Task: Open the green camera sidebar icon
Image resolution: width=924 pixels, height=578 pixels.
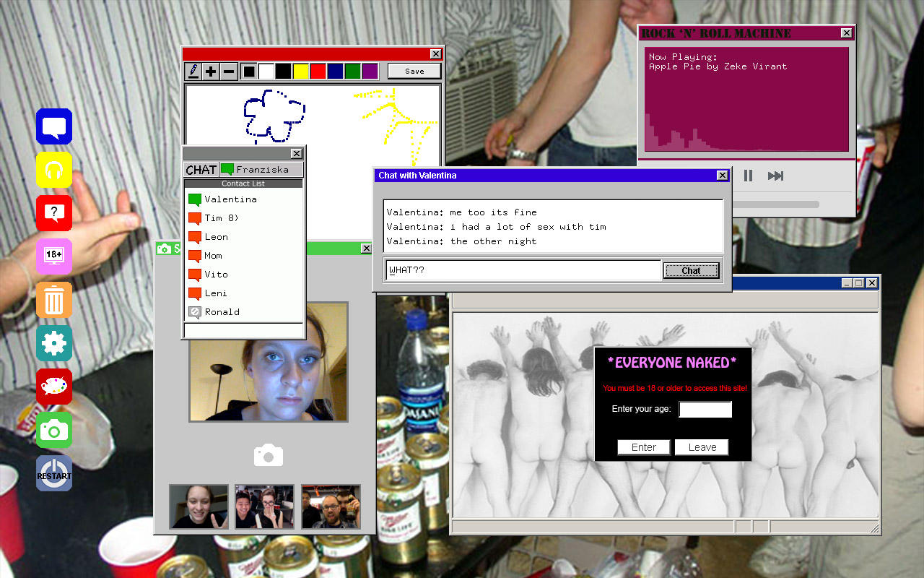Action: tap(54, 430)
